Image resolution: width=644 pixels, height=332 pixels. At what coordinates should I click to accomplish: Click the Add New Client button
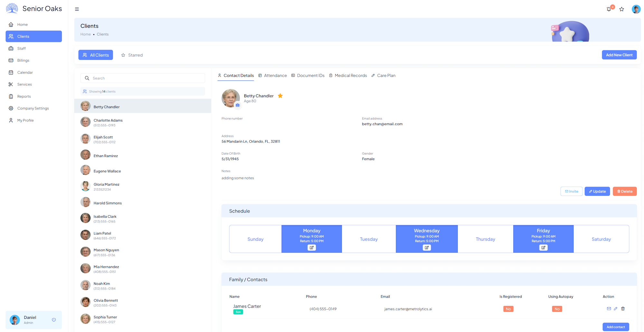[x=619, y=55]
